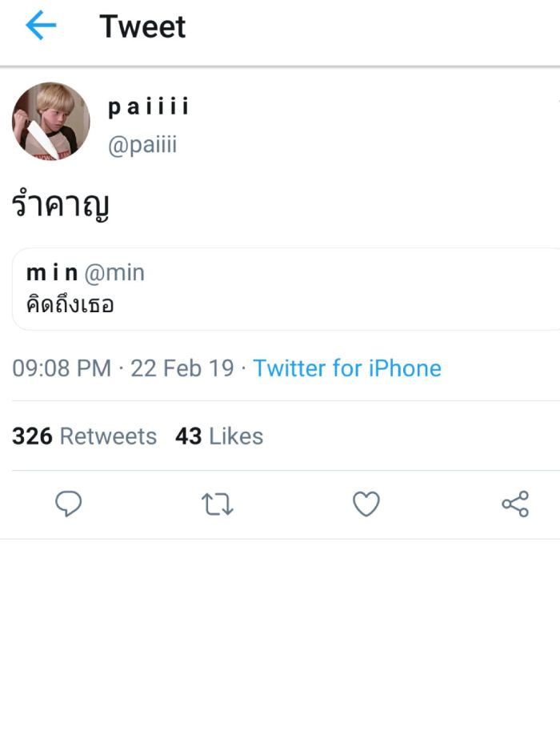The height and width of the screenshot is (747, 560).
Task: Tap the @min handle in quote
Action: click(114, 273)
